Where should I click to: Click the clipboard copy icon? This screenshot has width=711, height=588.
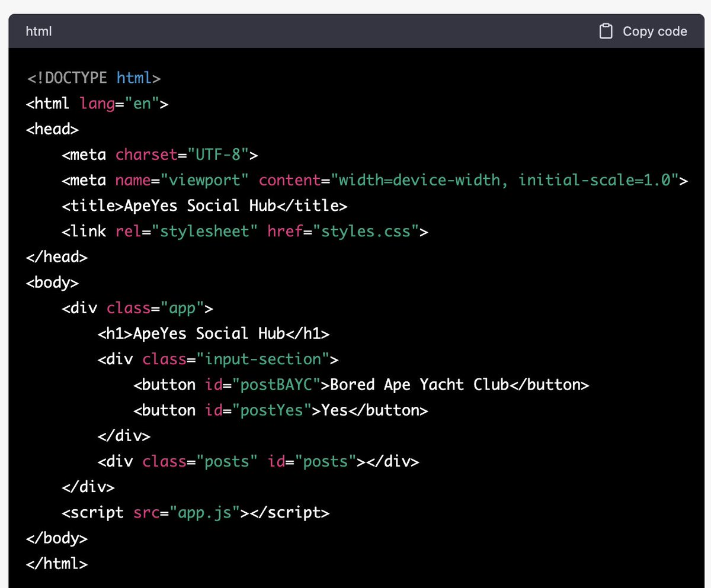pyautogui.click(x=606, y=31)
